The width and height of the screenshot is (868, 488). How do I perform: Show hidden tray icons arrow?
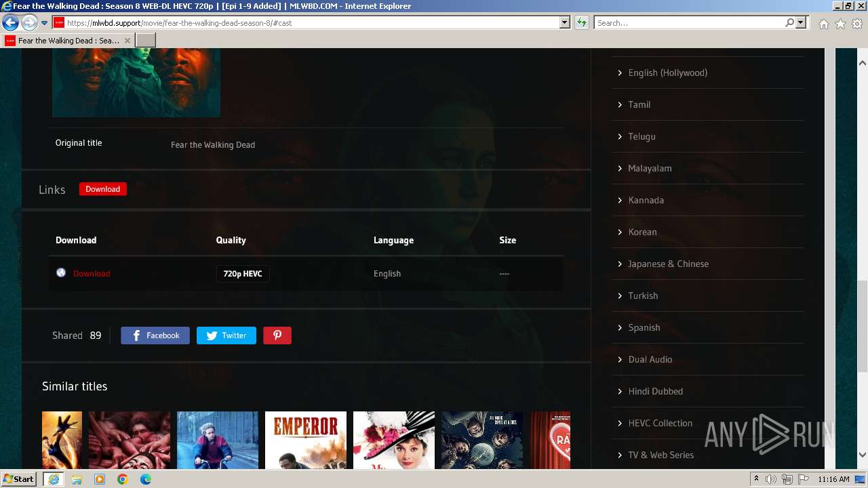coord(757,479)
